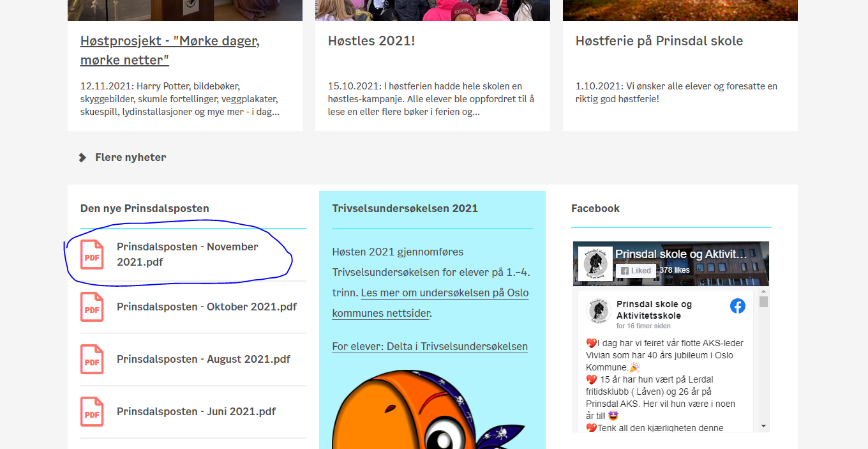Click the PDF icon next to Juni 2021
Screen dimensions: 868x449
click(92, 411)
